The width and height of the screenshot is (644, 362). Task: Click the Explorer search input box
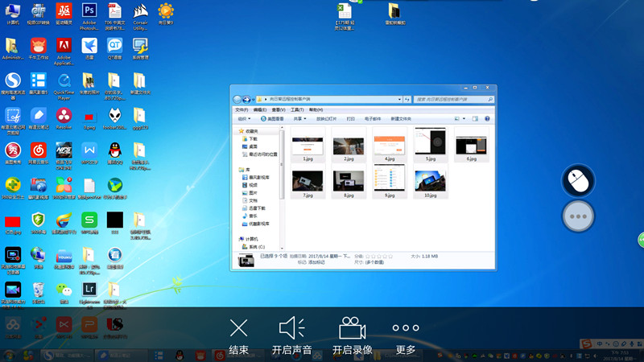[451, 99]
